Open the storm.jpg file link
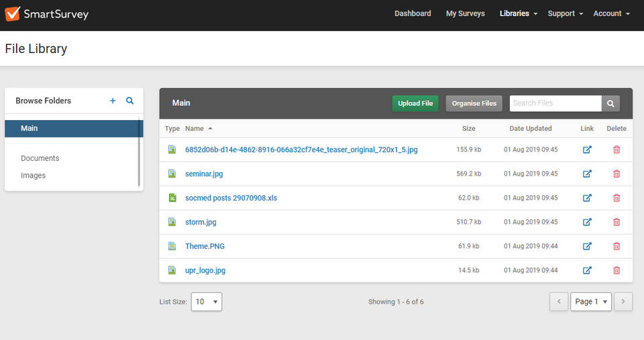This screenshot has height=340, width=644. click(201, 222)
